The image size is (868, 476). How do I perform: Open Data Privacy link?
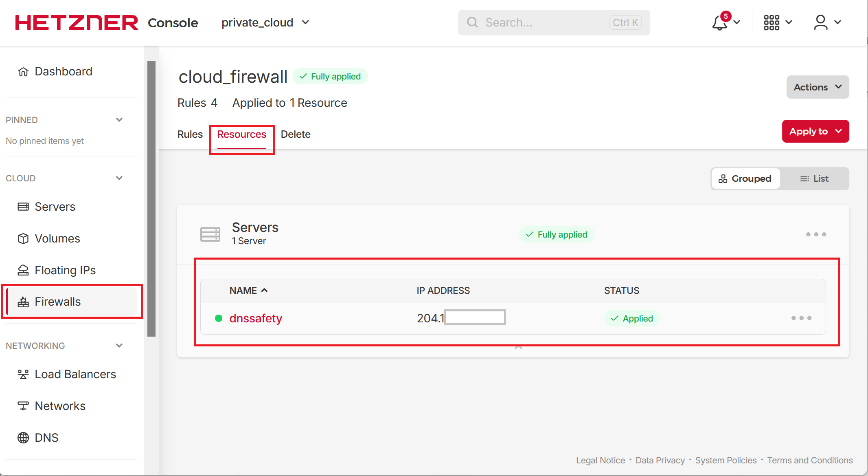(x=660, y=461)
